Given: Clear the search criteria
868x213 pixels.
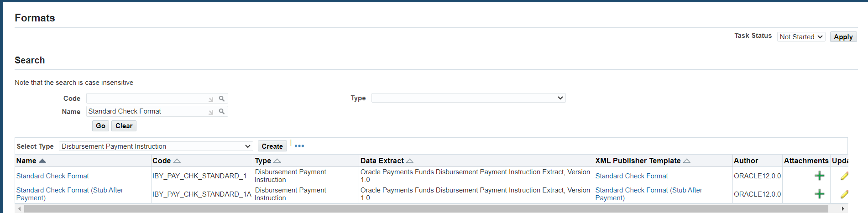Looking at the screenshot, I should [124, 126].
